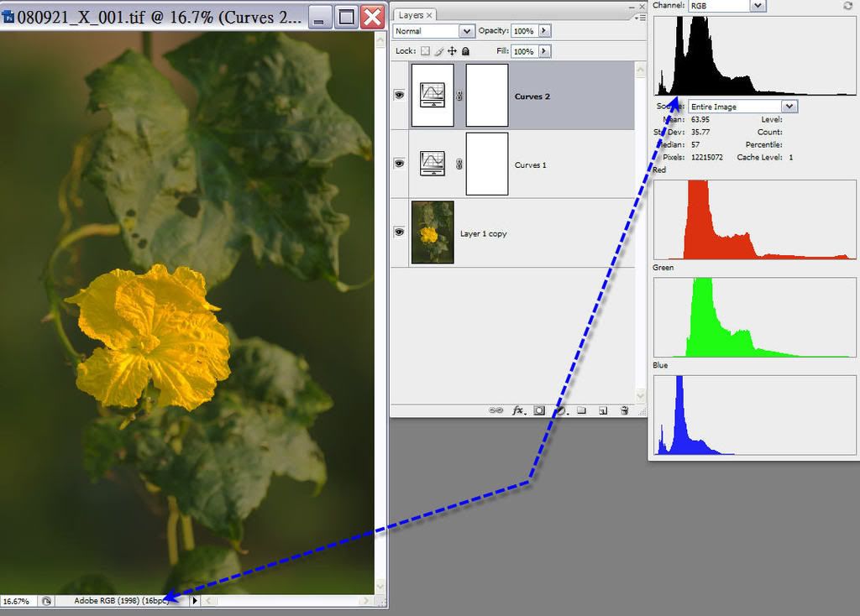
Task: Open the blend mode Normal dropdown
Action: (x=434, y=31)
